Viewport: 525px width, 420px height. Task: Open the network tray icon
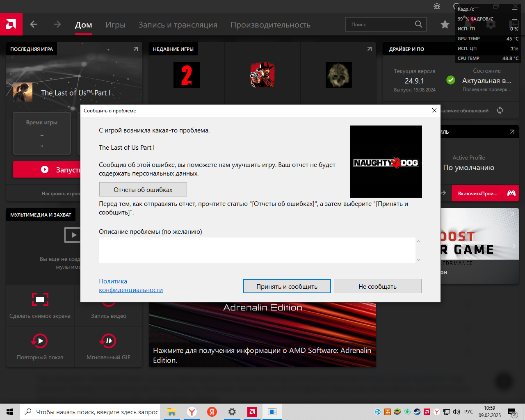pyautogui.click(x=447, y=412)
